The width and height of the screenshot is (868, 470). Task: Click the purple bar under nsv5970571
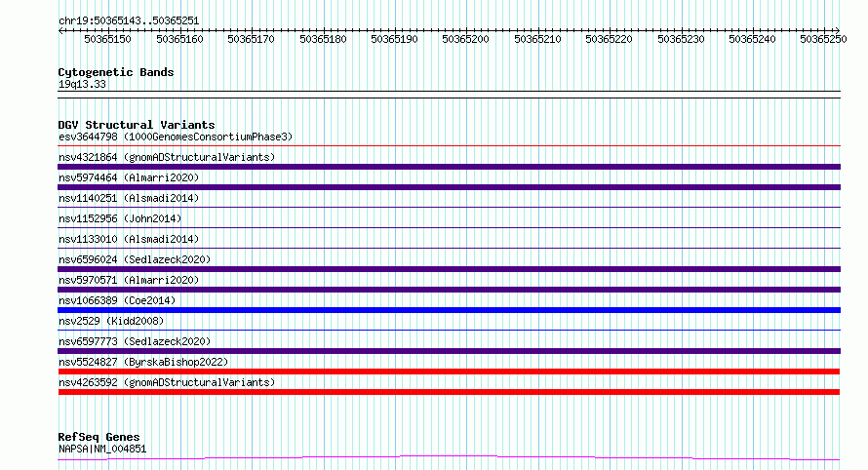click(x=449, y=290)
